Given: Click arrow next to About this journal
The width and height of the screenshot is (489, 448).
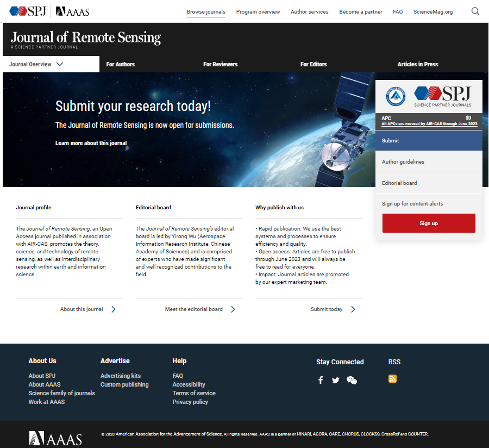Looking at the screenshot, I should [114, 309].
